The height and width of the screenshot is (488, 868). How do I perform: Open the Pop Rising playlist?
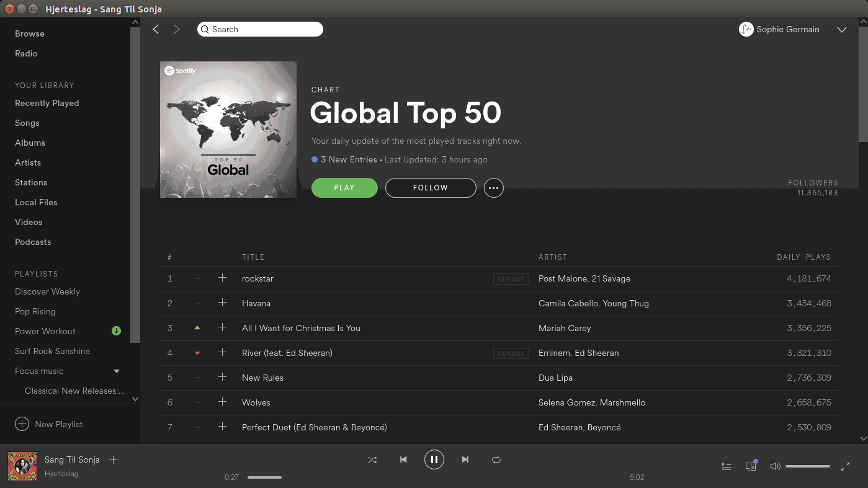pyautogui.click(x=35, y=311)
